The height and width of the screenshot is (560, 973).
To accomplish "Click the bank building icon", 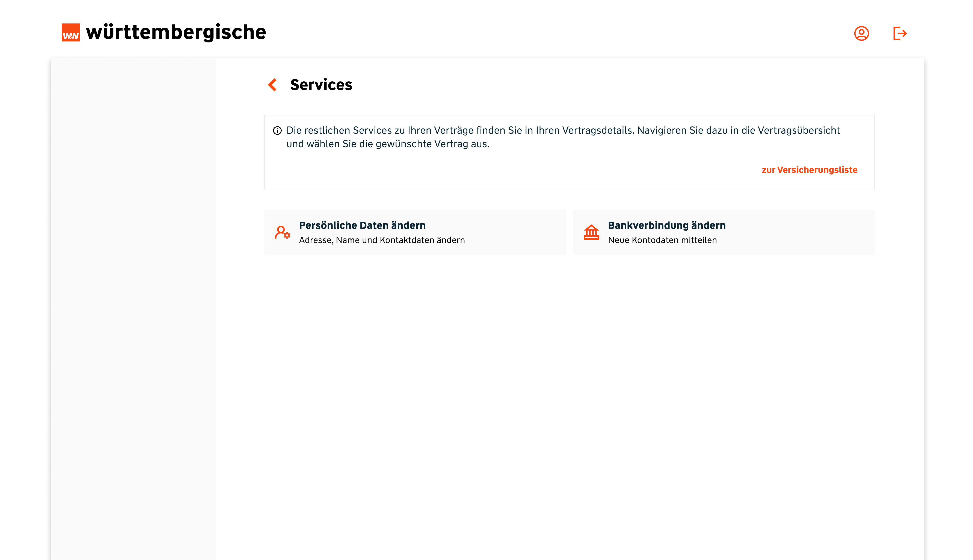I will [591, 232].
